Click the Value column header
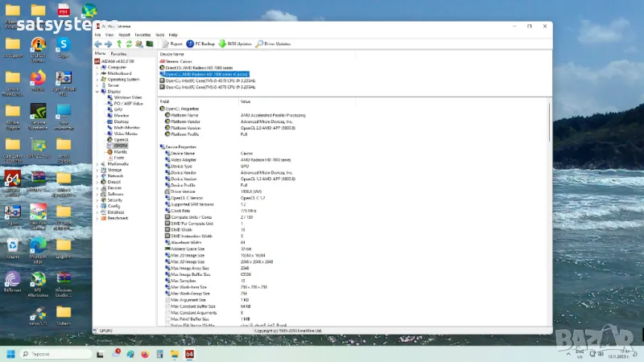The image size is (644, 362). 246,101
